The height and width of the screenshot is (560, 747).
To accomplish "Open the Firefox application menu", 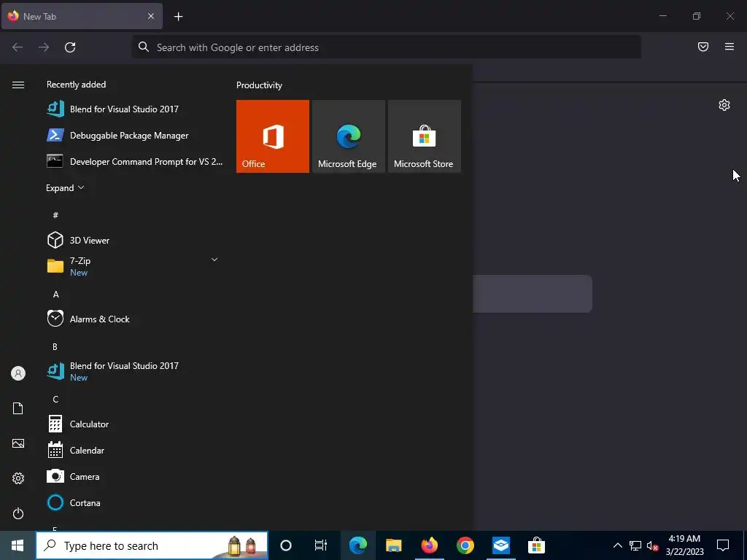I will point(729,47).
